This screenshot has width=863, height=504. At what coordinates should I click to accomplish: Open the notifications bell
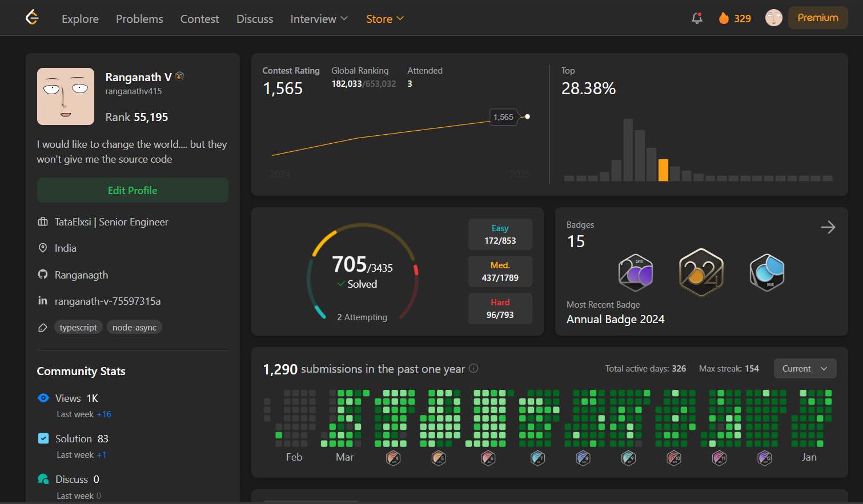697,18
